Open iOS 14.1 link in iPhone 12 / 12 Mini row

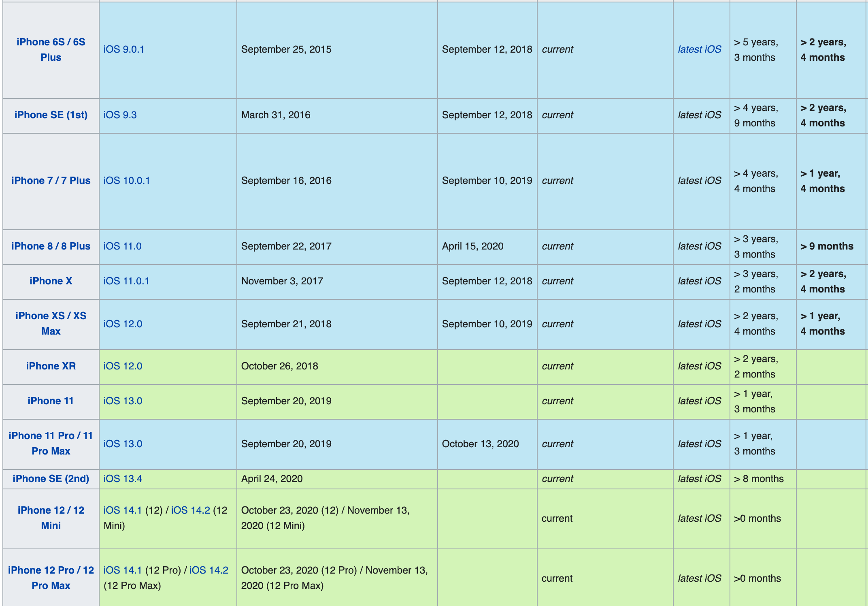(123, 510)
